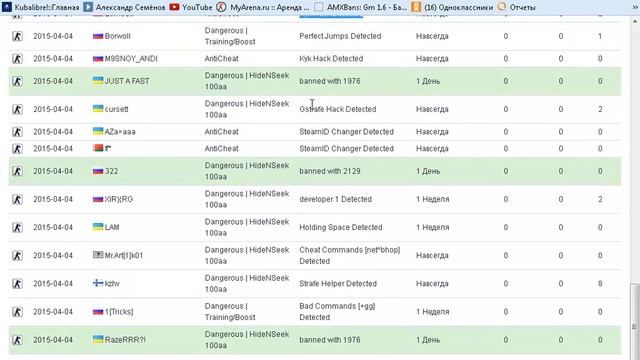Screen dimensions: 640x360
Task: Click the Counter-Strike icon in LAM row
Action: click(x=17, y=227)
